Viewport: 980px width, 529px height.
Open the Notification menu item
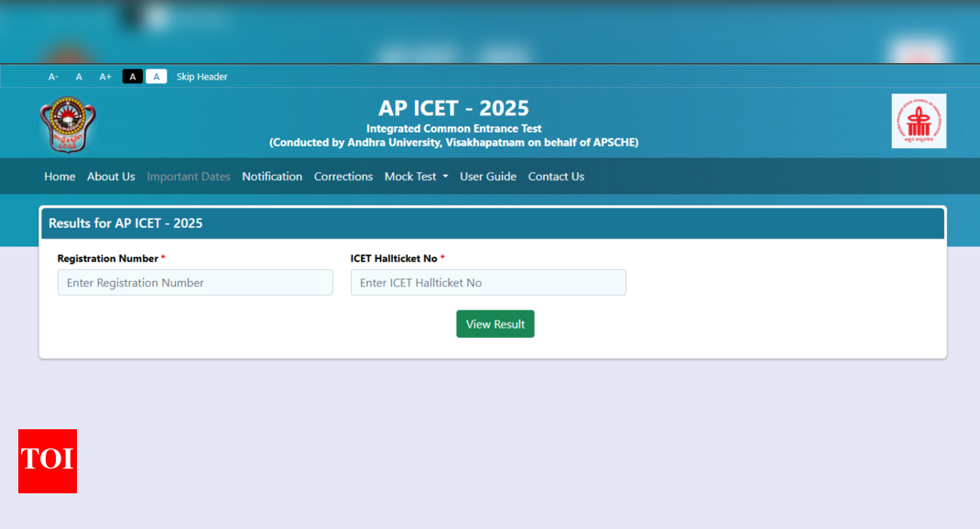pyautogui.click(x=272, y=177)
